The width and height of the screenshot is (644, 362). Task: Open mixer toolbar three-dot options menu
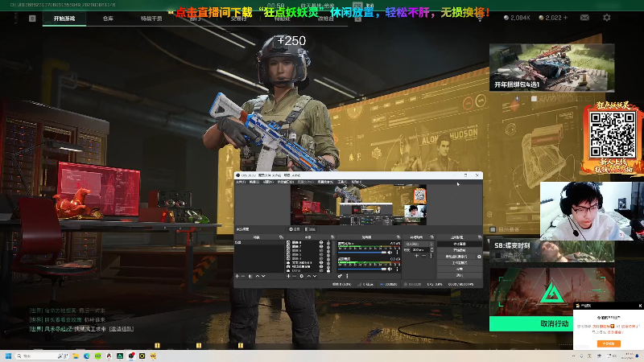point(347,276)
